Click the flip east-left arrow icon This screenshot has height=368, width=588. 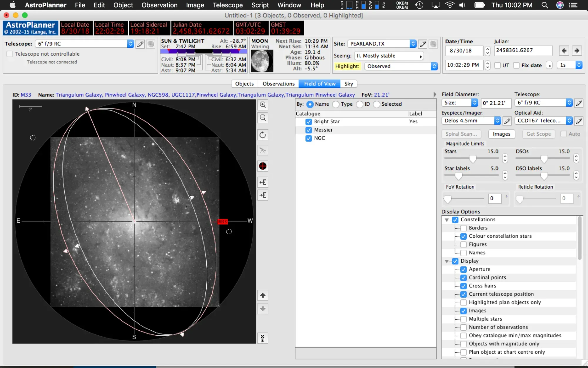click(x=263, y=182)
